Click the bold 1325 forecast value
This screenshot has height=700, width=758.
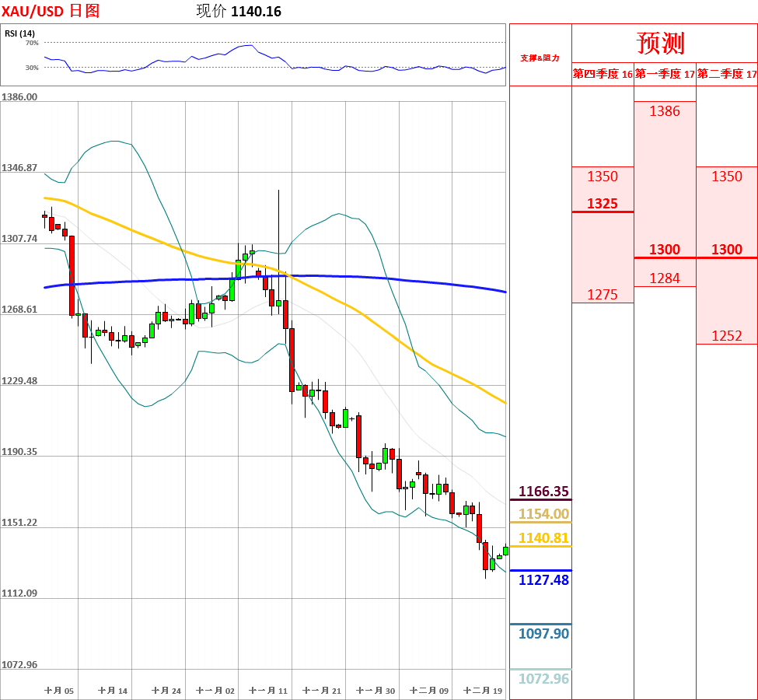click(x=603, y=204)
